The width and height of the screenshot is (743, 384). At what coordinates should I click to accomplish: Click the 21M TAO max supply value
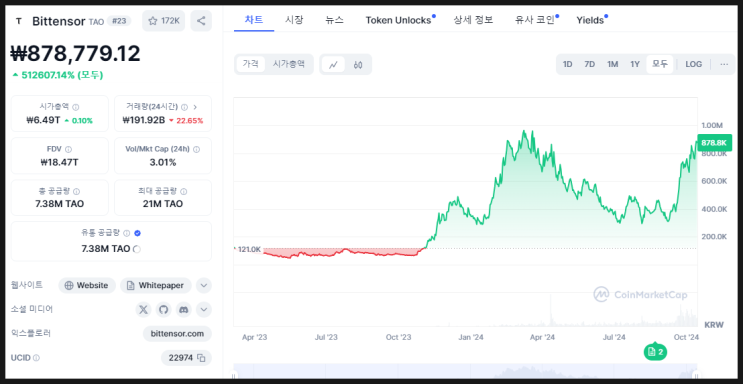click(163, 204)
